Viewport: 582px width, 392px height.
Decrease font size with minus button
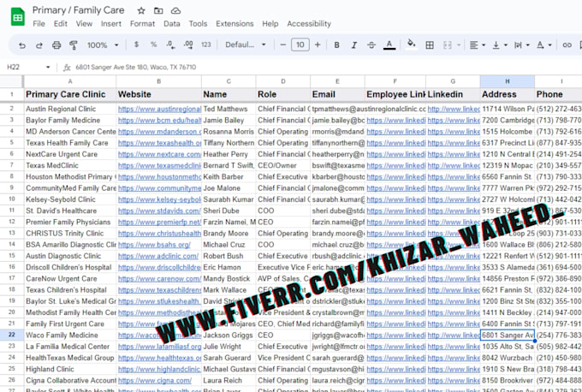pyautogui.click(x=282, y=45)
